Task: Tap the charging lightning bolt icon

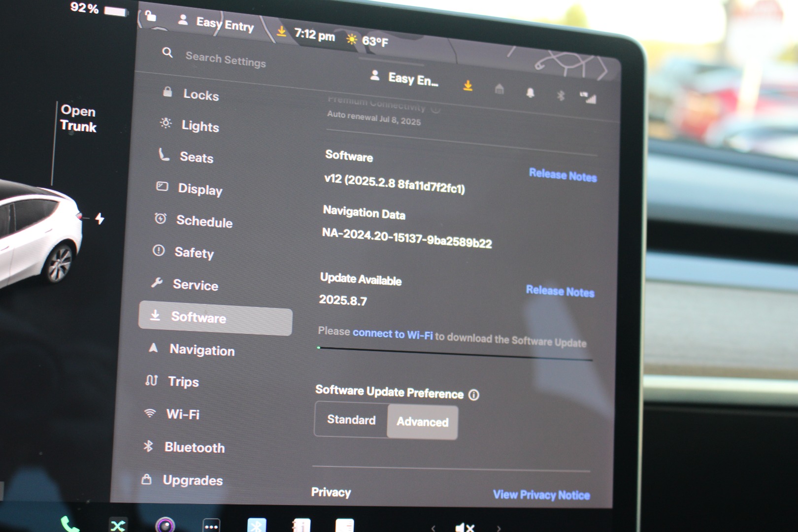Action: [100, 218]
